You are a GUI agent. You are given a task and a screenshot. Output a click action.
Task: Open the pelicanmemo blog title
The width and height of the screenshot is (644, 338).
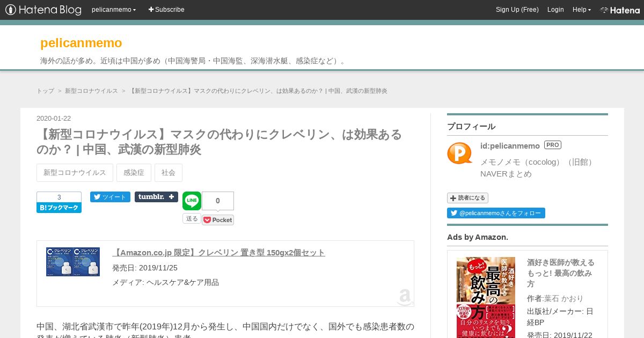pos(81,43)
